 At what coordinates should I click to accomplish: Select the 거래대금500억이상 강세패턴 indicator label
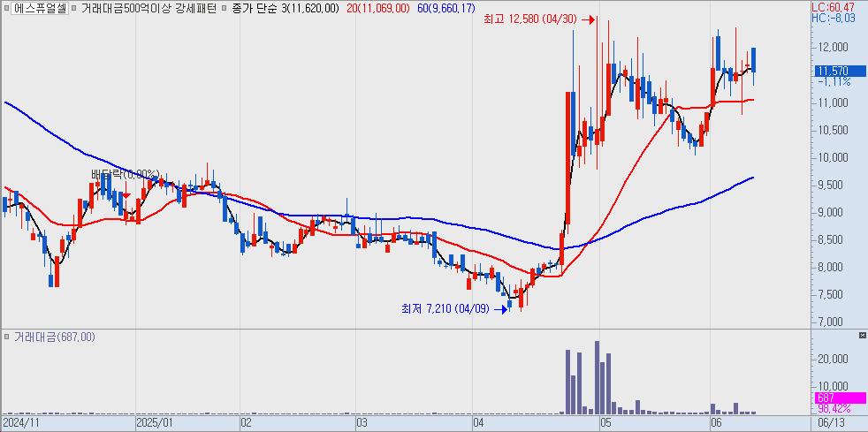tap(148, 8)
